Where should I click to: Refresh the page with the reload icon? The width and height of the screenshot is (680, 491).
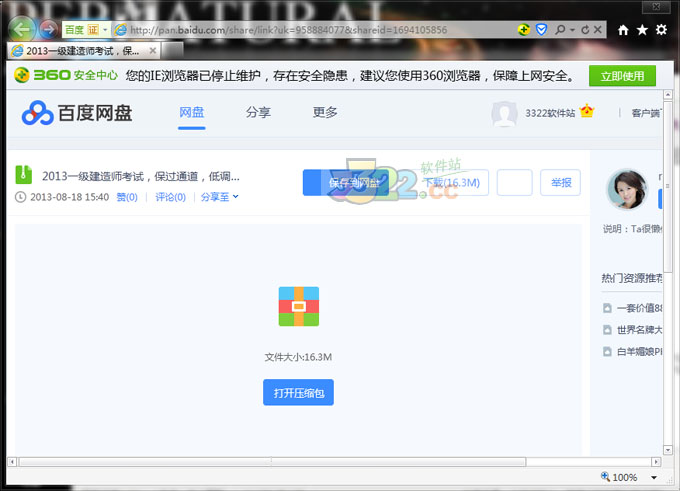(585, 29)
